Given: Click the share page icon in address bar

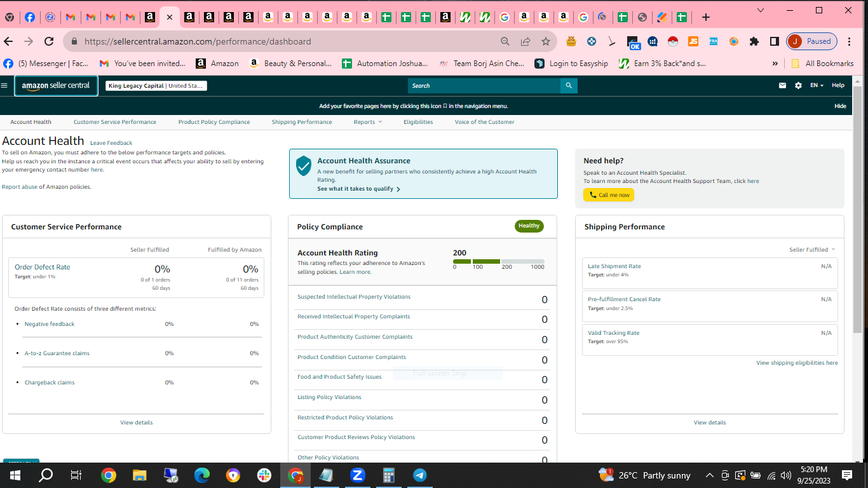Looking at the screenshot, I should 526,41.
